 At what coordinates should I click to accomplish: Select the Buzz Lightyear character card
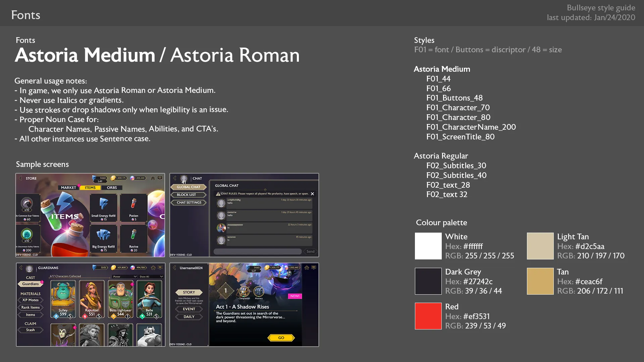[x=120, y=299]
